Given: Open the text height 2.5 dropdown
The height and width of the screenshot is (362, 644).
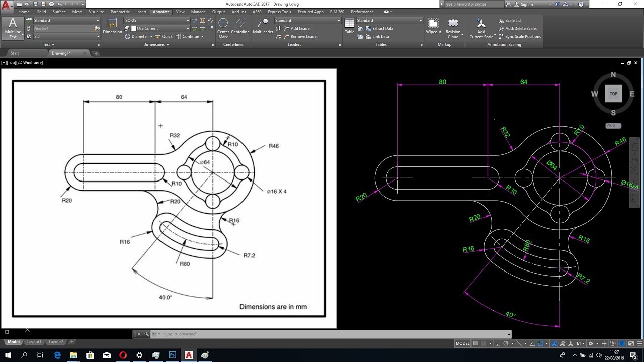Looking at the screenshot, I should tap(66, 36).
